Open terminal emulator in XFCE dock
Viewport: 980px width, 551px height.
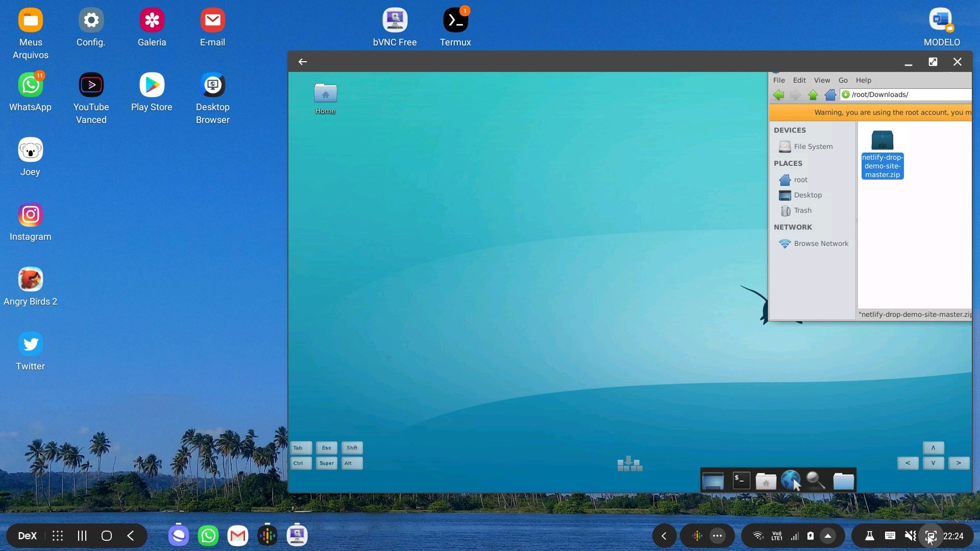pyautogui.click(x=741, y=481)
